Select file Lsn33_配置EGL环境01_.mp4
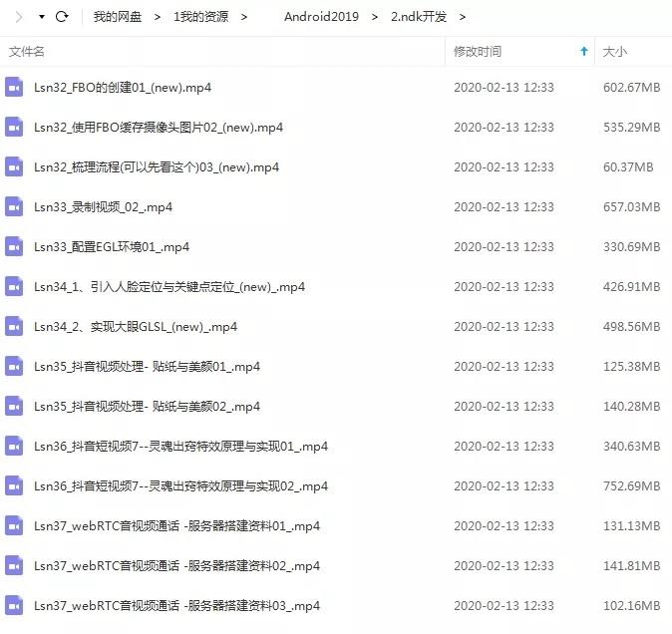This screenshot has height=634, width=672. point(112,247)
